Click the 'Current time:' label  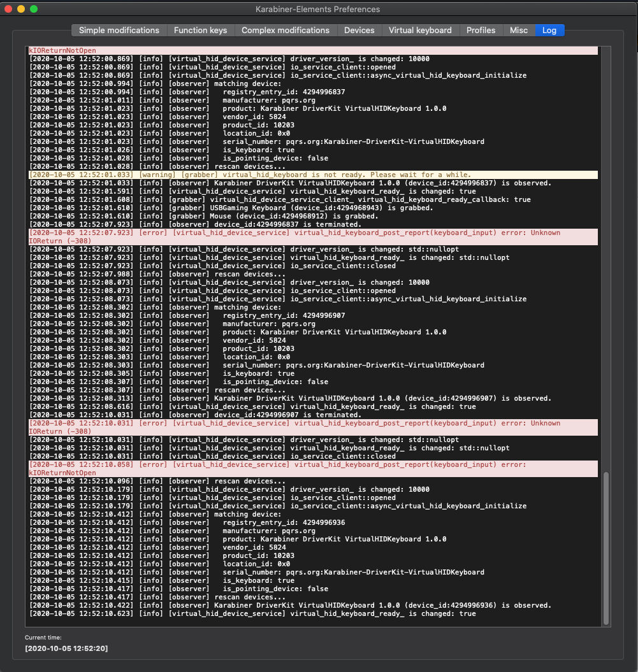coord(43,638)
